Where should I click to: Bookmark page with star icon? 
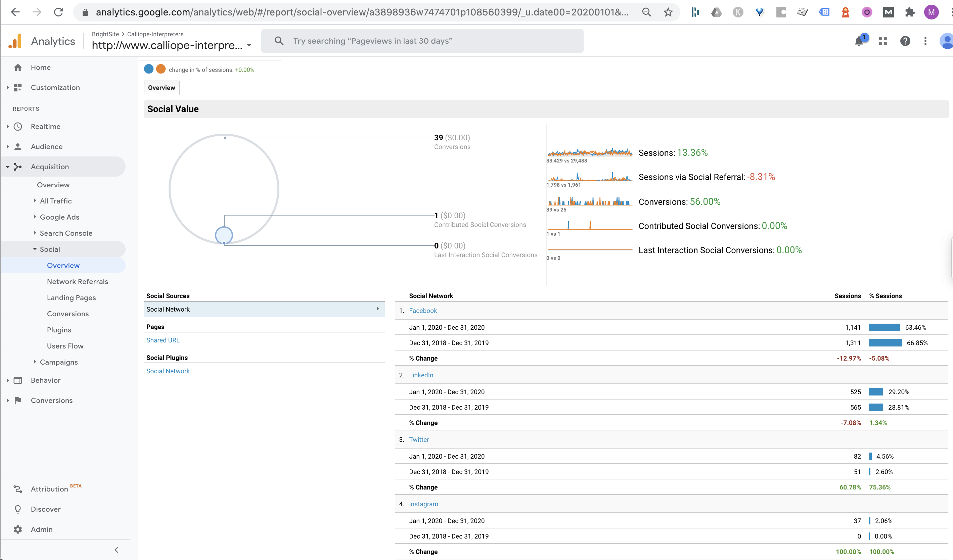click(x=668, y=12)
